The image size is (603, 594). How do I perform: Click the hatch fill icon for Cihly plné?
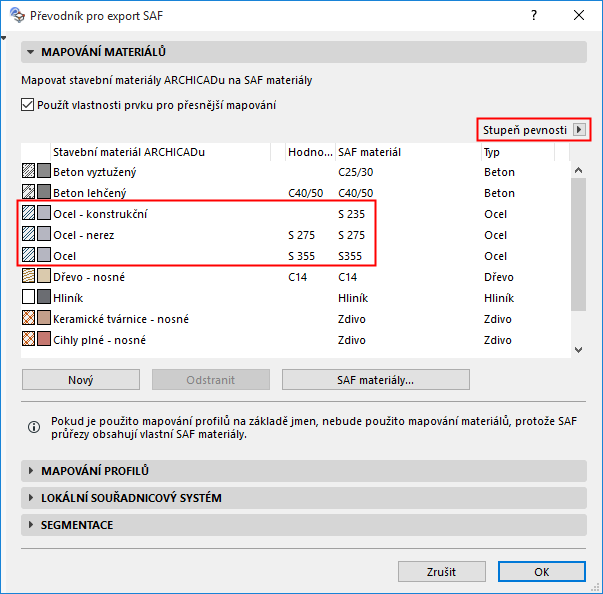pyautogui.click(x=28, y=339)
